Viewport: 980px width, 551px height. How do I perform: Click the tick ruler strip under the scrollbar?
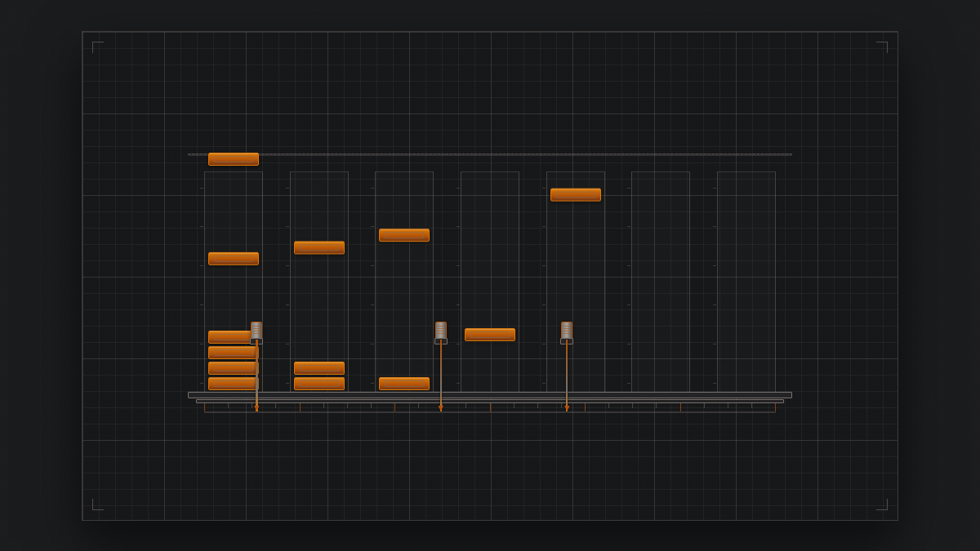coord(490,407)
